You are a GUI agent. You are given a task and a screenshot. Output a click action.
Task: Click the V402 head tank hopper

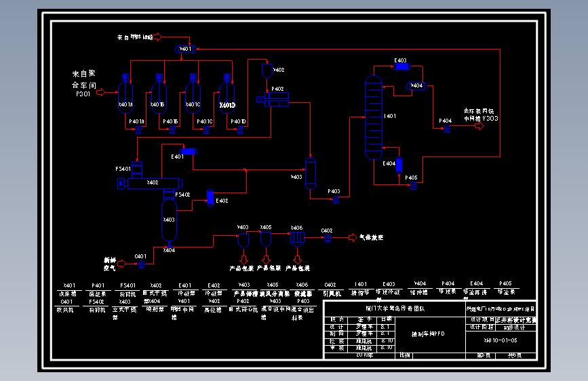coord(267,71)
